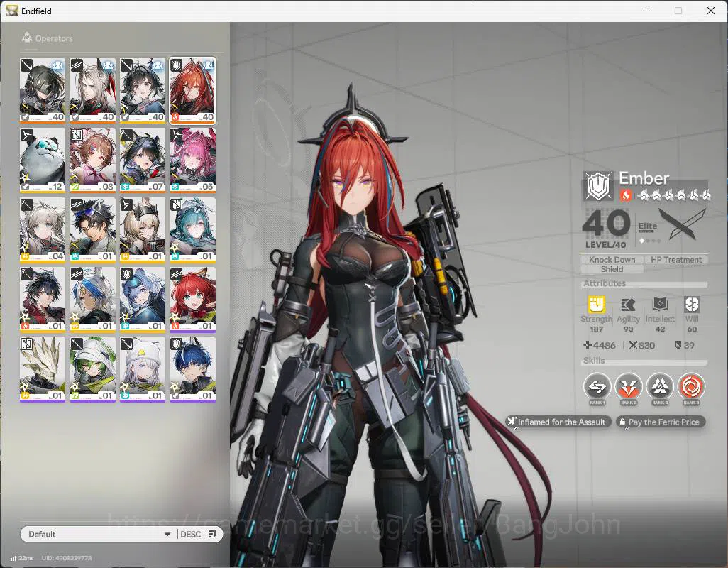Click the Will brain icon
The width and height of the screenshot is (728, 568).
692,305
